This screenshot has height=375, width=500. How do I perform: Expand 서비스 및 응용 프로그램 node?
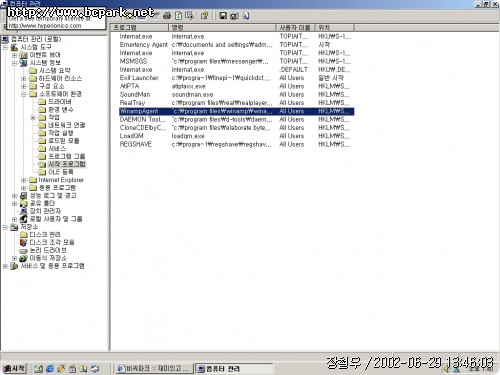[5, 266]
